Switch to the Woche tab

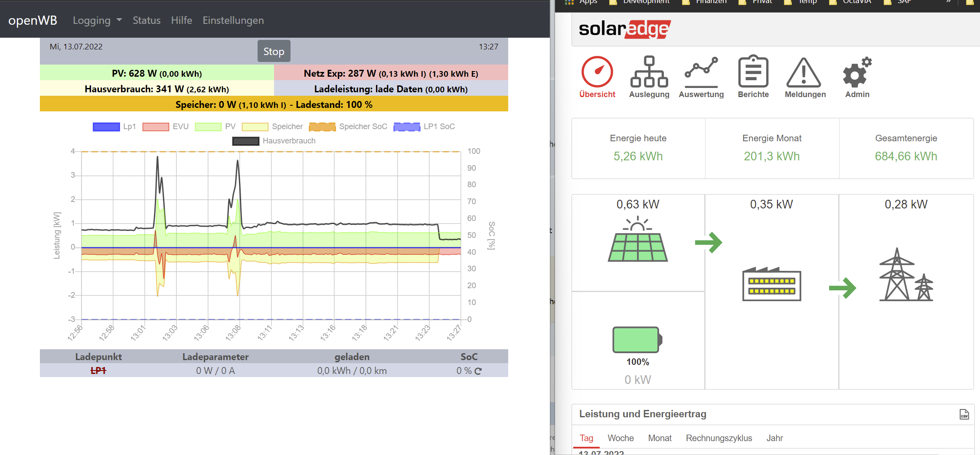pyautogui.click(x=621, y=438)
